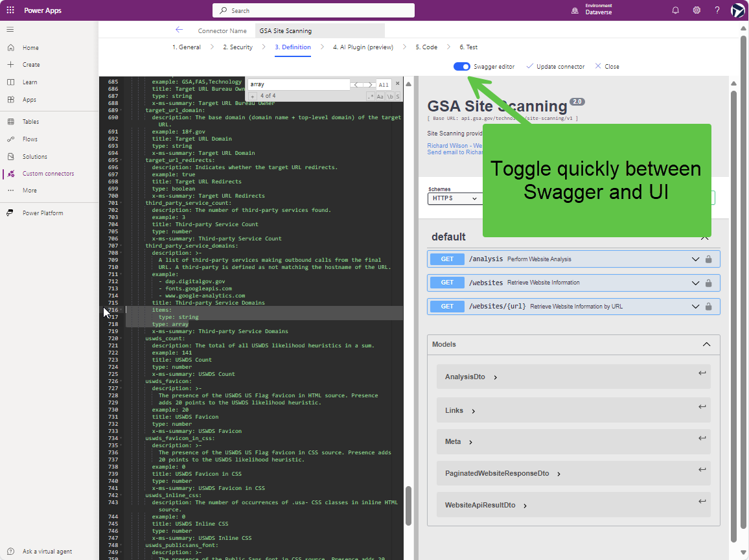Click the jump-to arrow on PaginatedWebsiteResponseDto
Screen dimensions: 749x560
pos(702,470)
